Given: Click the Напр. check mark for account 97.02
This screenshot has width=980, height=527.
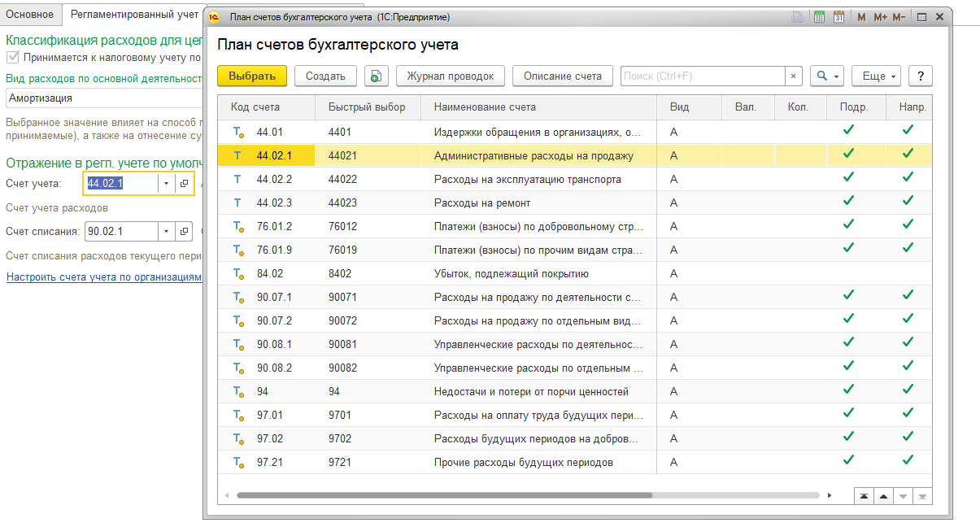Looking at the screenshot, I should pyautogui.click(x=908, y=437).
